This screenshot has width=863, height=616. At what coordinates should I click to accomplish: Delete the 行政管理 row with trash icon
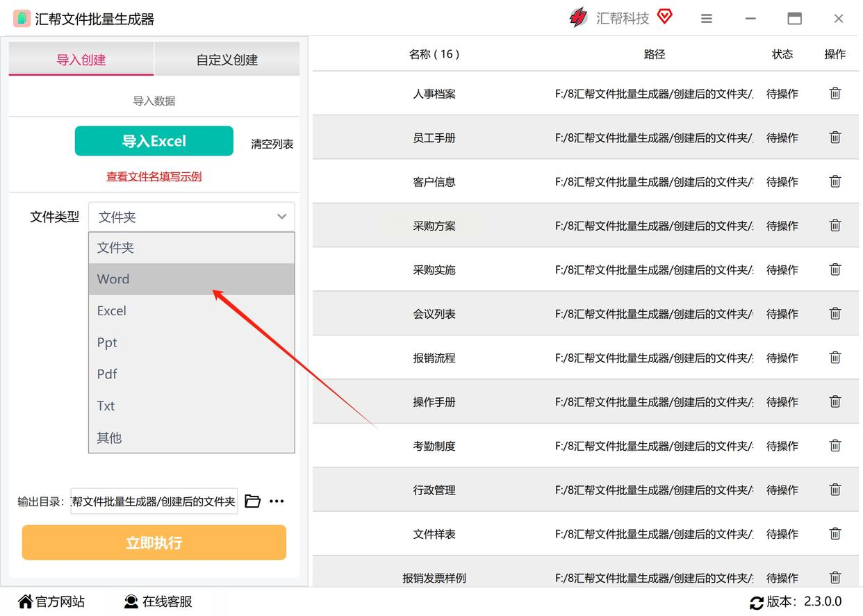pos(835,490)
